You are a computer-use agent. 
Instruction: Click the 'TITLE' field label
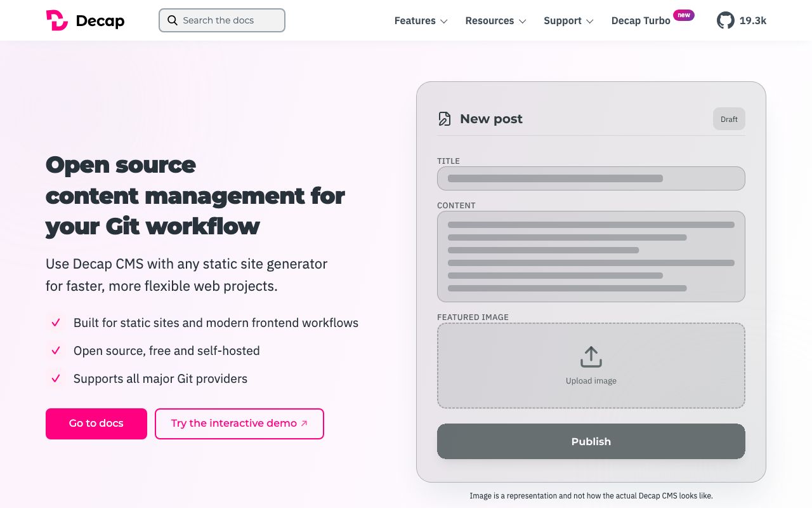click(x=449, y=161)
